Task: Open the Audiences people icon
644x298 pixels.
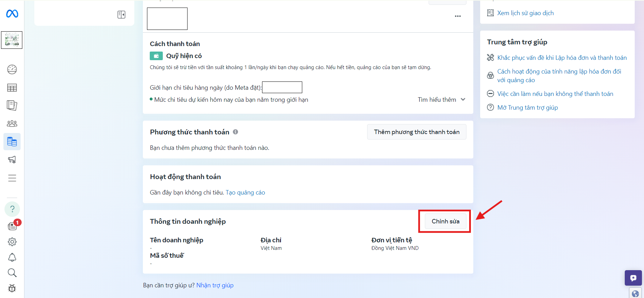Action: [x=12, y=123]
